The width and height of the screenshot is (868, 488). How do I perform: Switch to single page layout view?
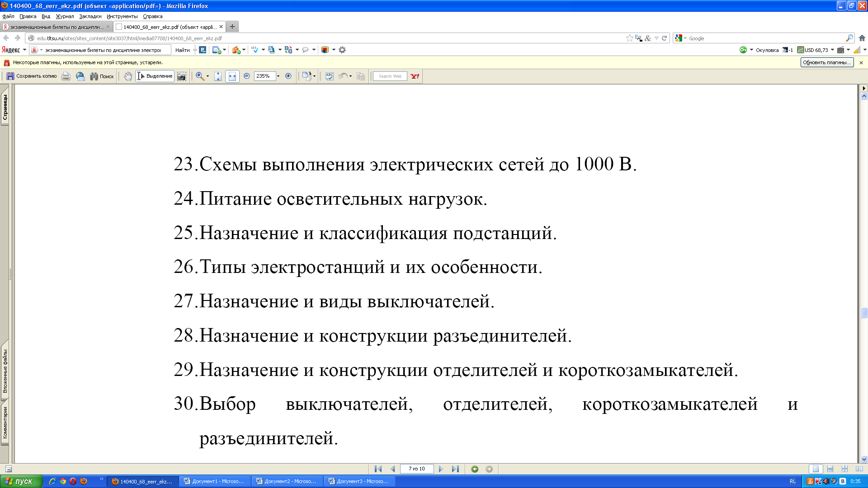[816, 469]
